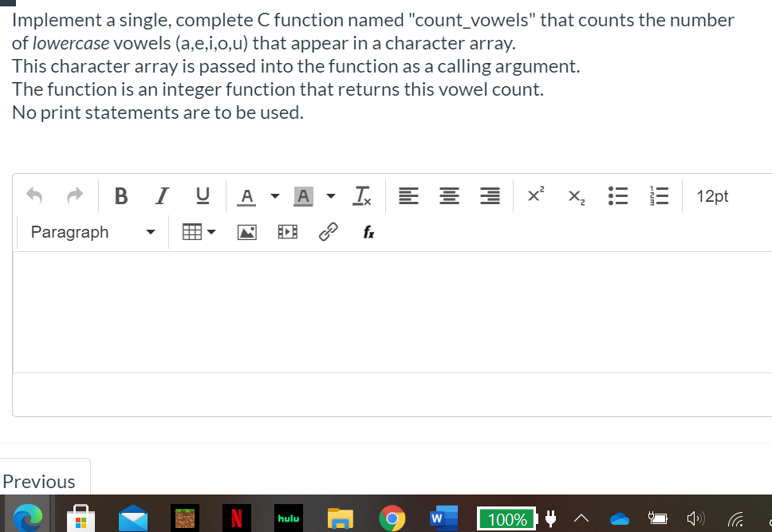The image size is (772, 532).
Task: Open the fx equation editor
Action: click(368, 231)
